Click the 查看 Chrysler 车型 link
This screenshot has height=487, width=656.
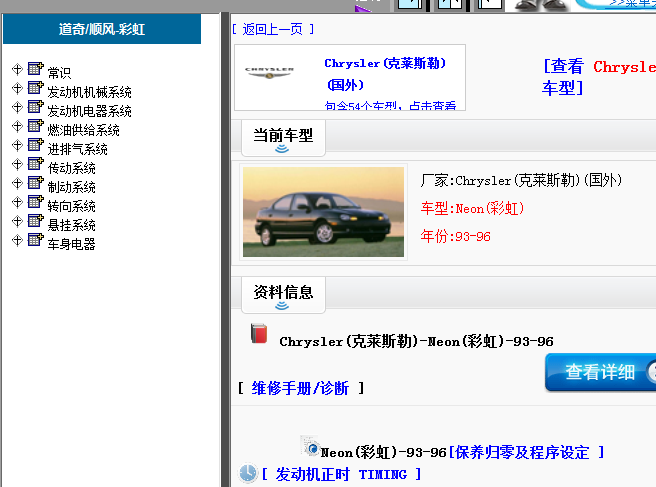[599, 77]
